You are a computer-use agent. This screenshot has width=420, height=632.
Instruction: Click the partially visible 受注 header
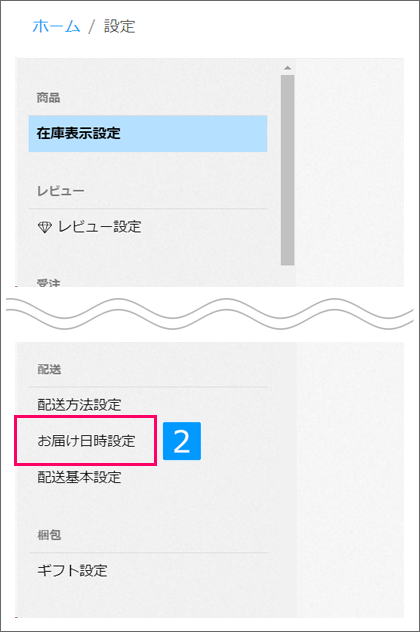click(x=48, y=283)
